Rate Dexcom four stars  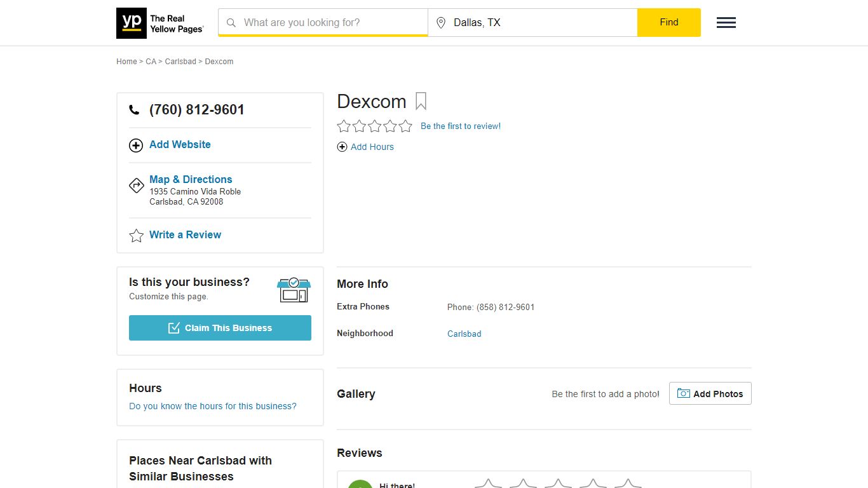pos(390,126)
